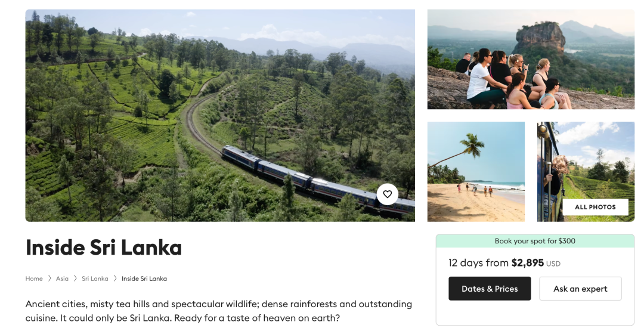Open the palm tree beach photo

[x=476, y=172]
